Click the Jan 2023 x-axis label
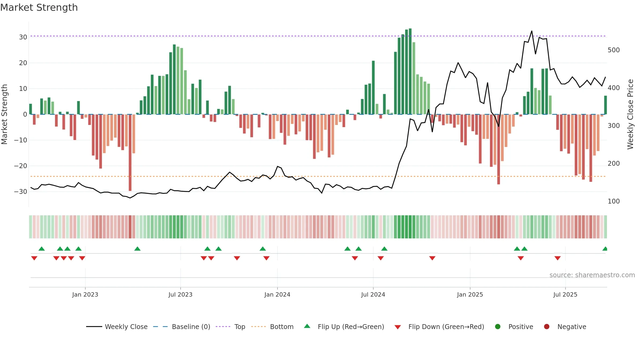The width and height of the screenshot is (644, 362). 85,294
